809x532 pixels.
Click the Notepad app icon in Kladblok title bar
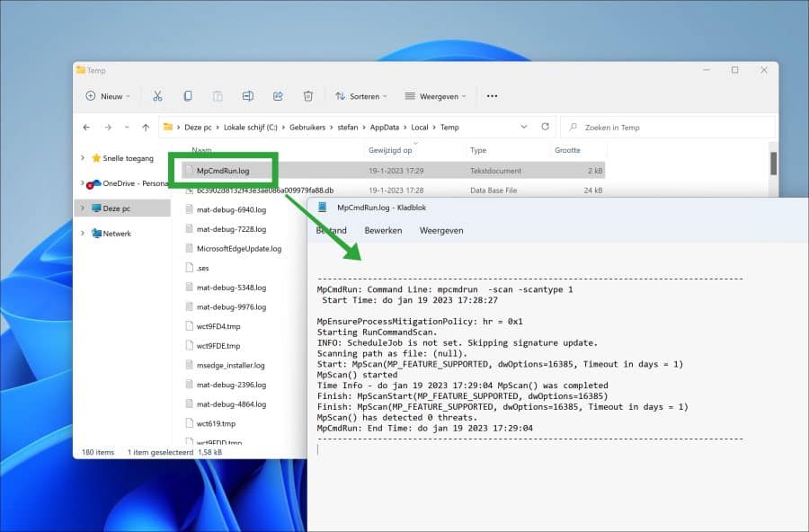point(323,208)
